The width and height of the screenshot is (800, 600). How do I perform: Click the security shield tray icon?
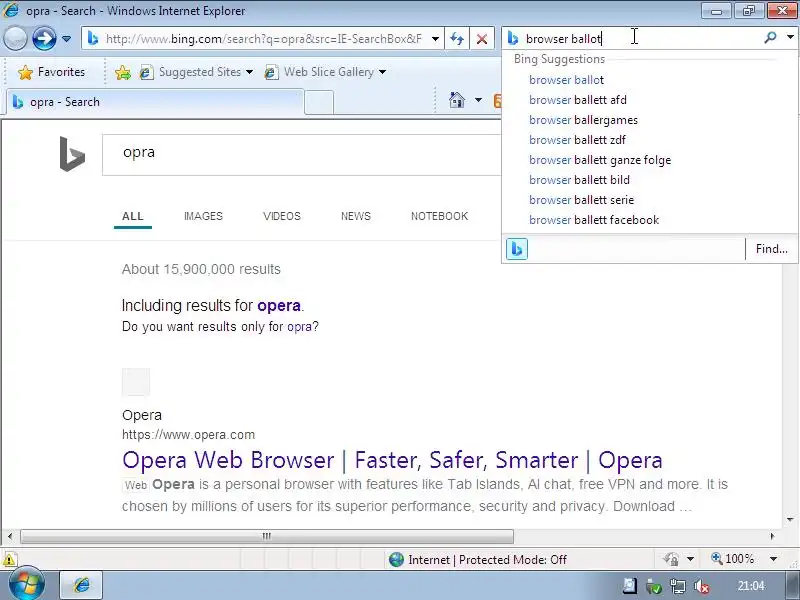point(654,586)
